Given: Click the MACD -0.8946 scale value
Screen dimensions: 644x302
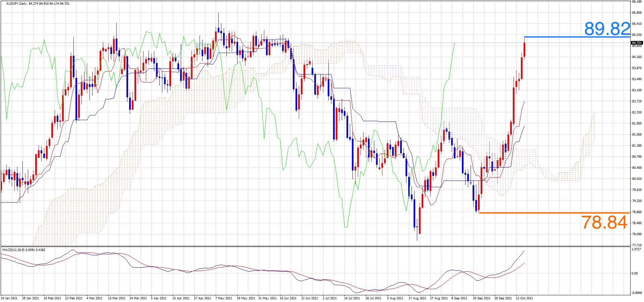Looking at the screenshot, I should click(636, 293).
